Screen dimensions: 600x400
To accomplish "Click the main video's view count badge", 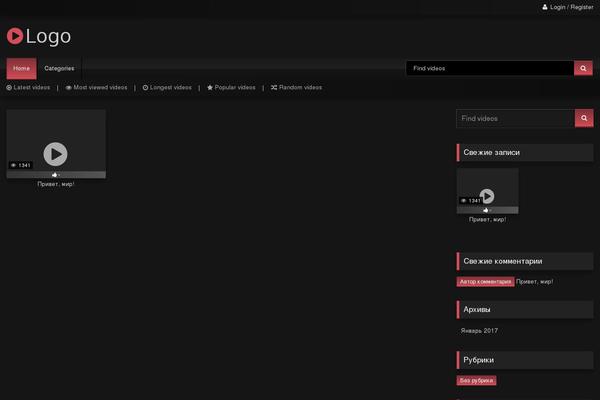I will (x=21, y=165).
